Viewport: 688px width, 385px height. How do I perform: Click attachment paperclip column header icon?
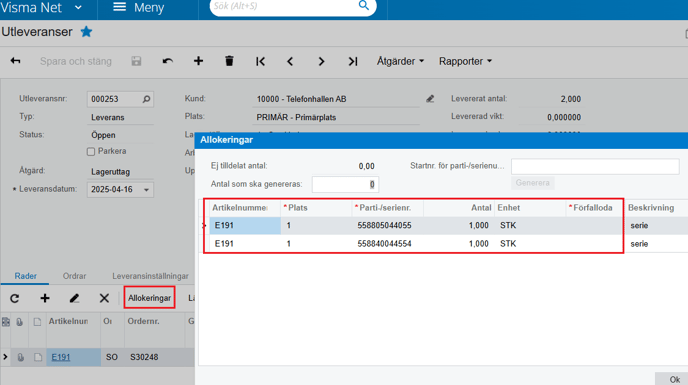20,322
